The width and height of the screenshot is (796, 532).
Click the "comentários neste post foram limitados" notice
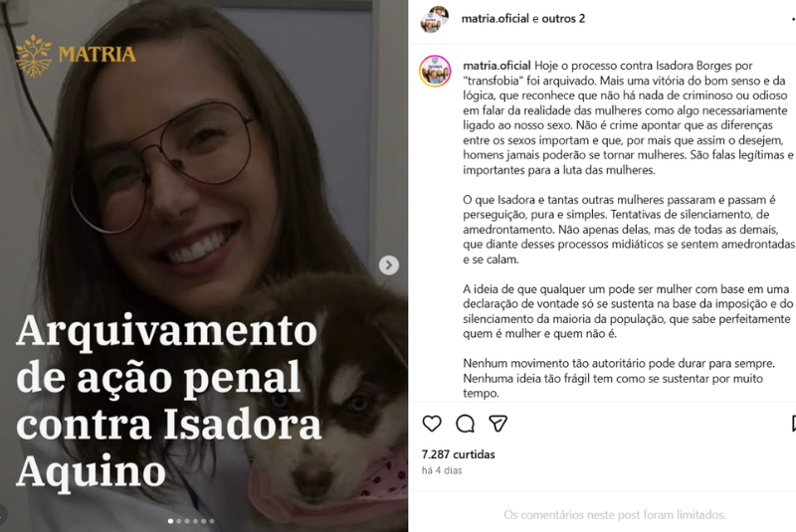coord(614,515)
